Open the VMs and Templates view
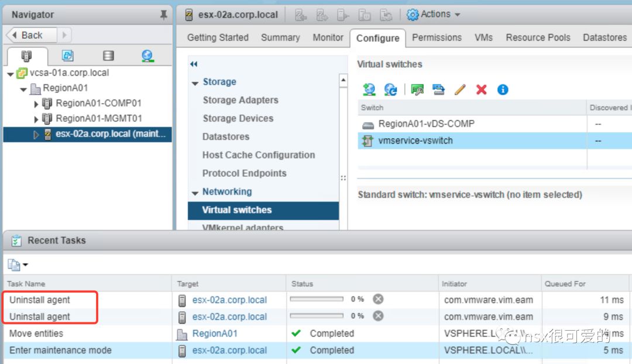The height and width of the screenshot is (364, 632). (67, 56)
